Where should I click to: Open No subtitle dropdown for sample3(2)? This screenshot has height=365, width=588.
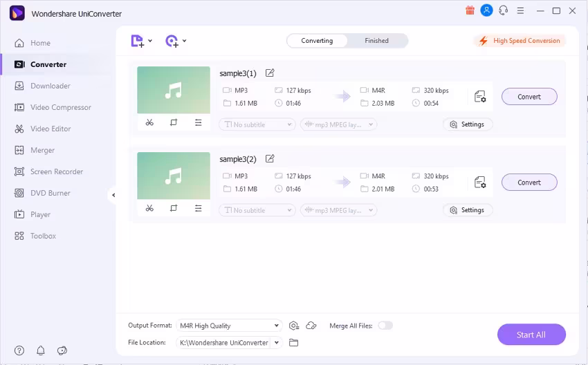[257, 210]
